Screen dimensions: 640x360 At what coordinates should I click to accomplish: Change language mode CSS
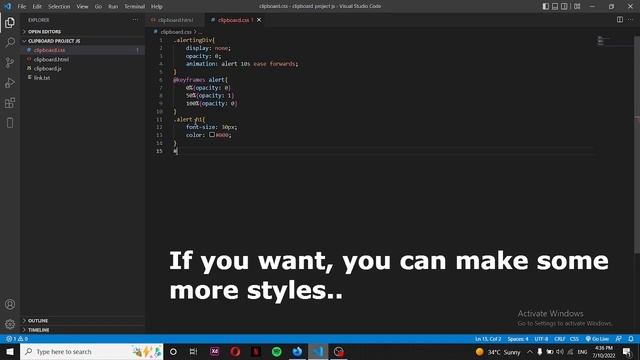574,339
